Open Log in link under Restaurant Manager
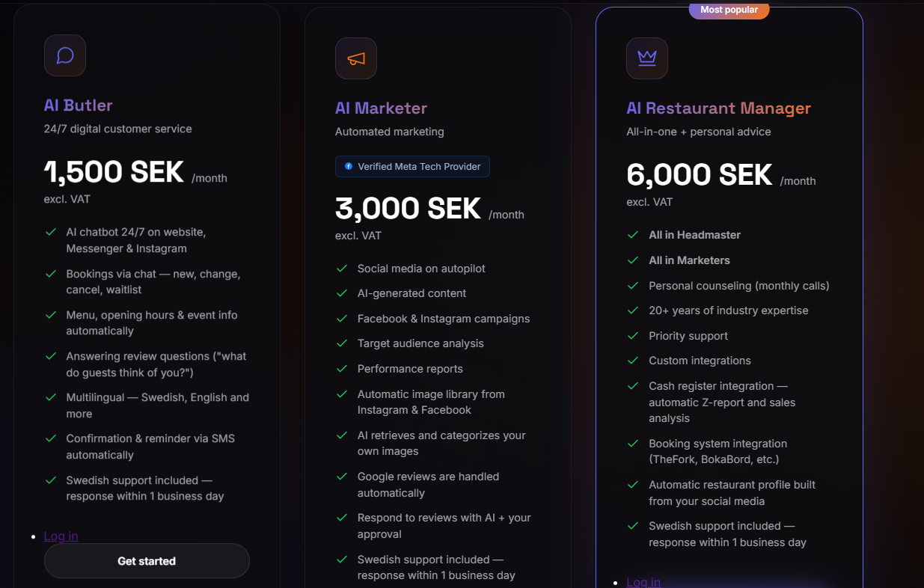 click(x=643, y=582)
